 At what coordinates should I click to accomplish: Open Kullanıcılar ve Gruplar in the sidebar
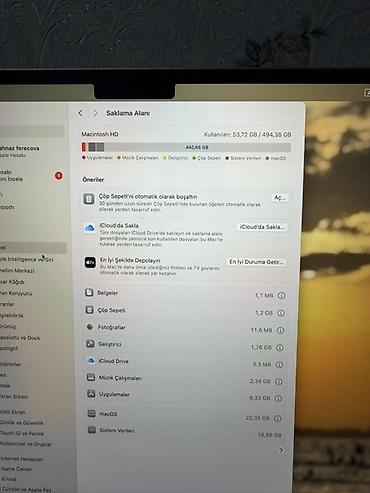pyautogui.click(x=26, y=444)
